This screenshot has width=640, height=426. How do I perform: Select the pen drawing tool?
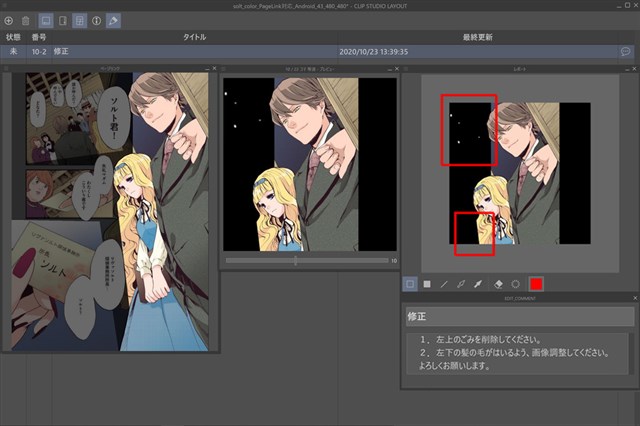point(461,284)
